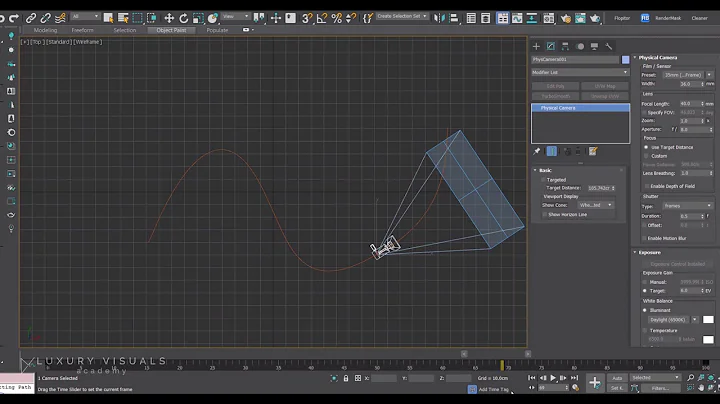
Task: Select the Illuminant white balance radio button
Action: point(645,310)
